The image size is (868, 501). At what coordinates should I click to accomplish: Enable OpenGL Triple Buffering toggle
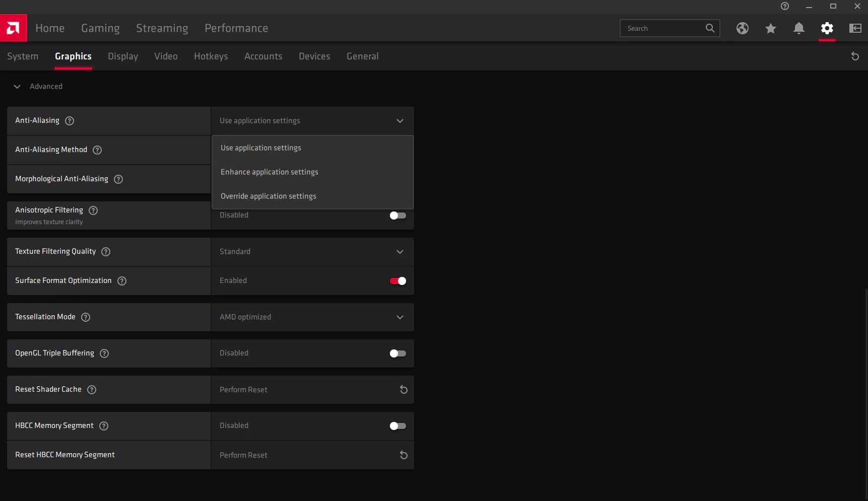coord(397,353)
